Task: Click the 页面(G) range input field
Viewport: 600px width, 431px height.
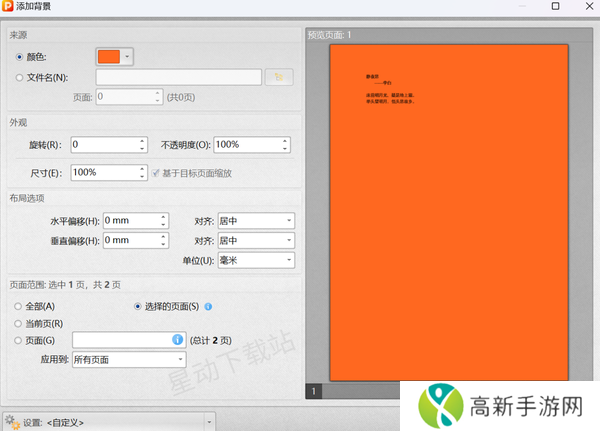Action: click(129, 340)
